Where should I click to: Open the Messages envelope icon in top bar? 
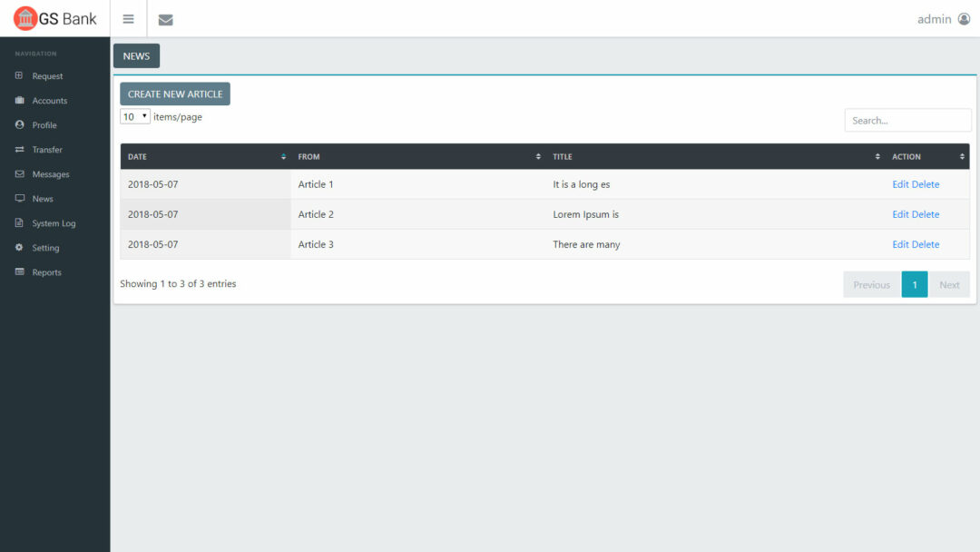click(165, 18)
